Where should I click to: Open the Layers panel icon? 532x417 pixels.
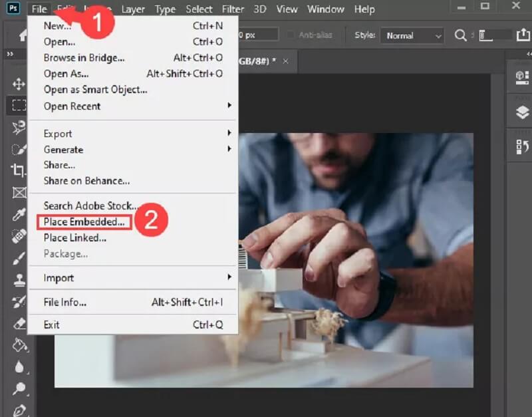click(522, 113)
